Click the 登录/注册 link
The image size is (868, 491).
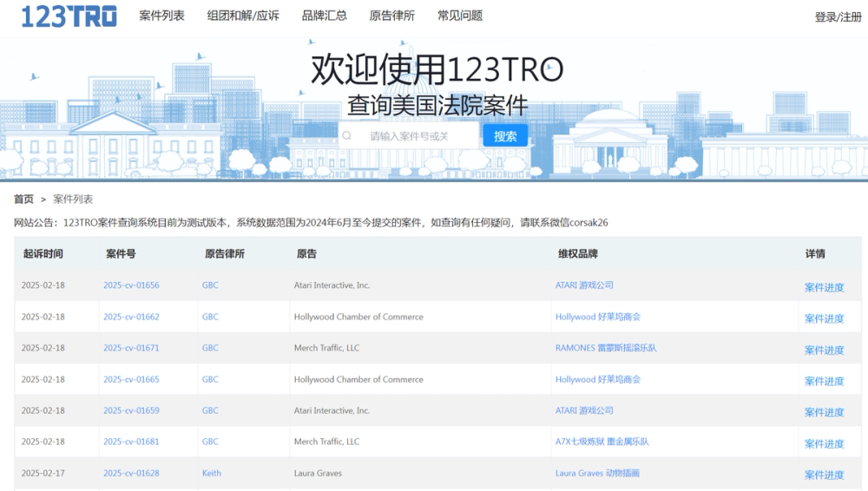[x=838, y=17]
